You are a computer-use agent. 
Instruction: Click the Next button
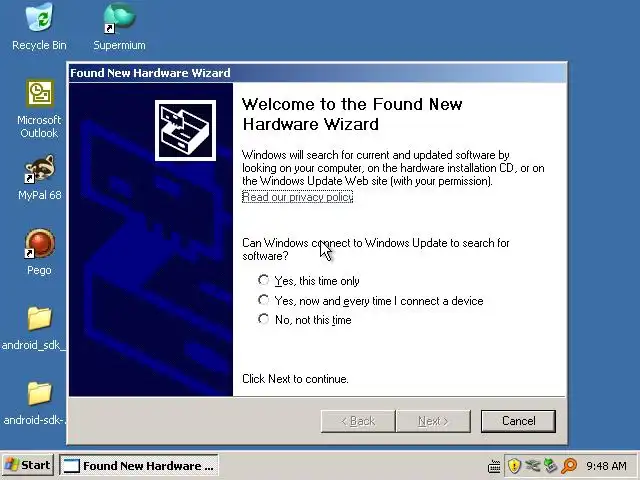pyautogui.click(x=433, y=421)
